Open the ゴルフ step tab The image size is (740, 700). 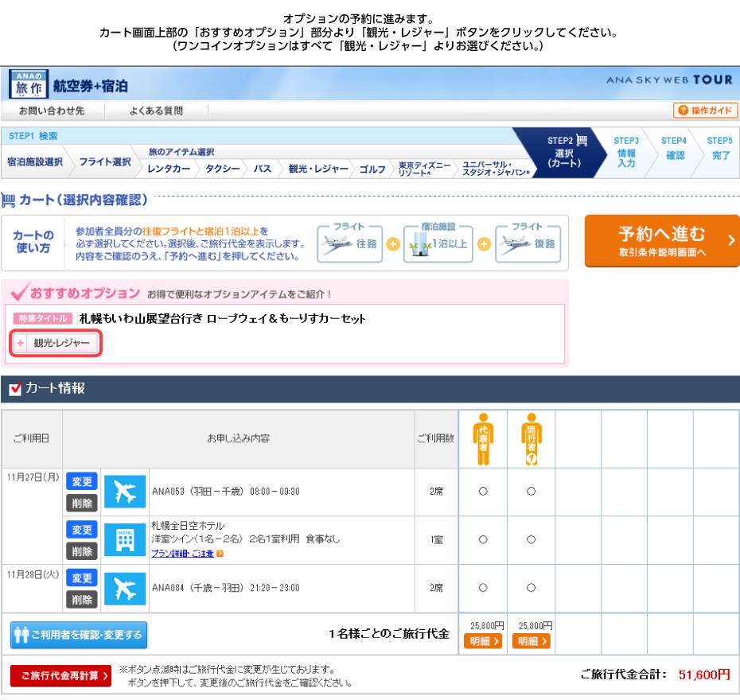tap(373, 169)
